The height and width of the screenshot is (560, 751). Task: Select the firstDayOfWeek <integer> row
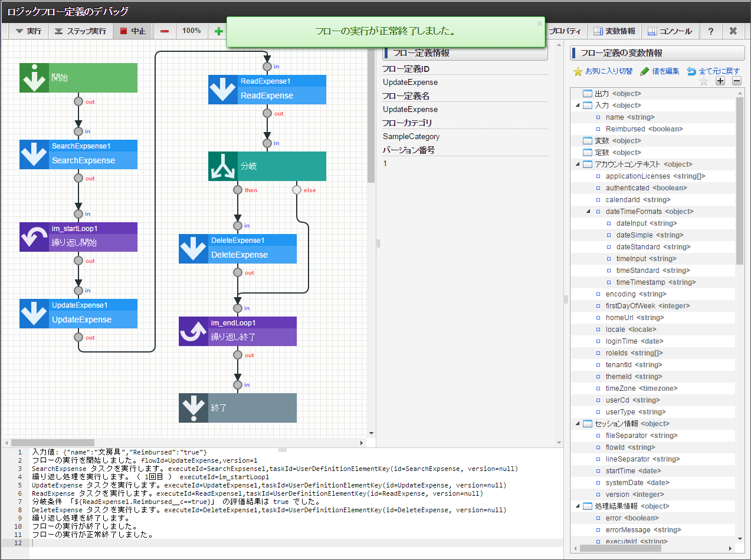tap(653, 306)
